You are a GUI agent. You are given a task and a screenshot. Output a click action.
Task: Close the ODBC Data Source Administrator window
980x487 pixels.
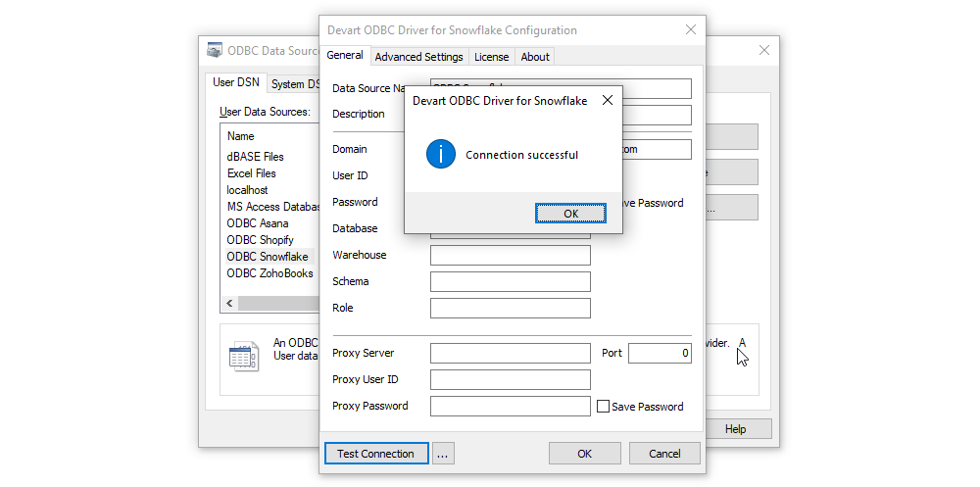[763, 50]
